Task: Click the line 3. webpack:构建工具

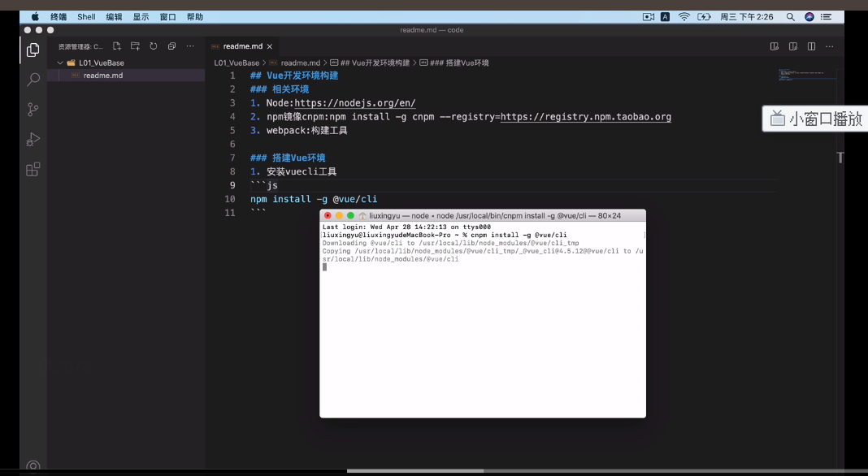Action: pos(299,131)
